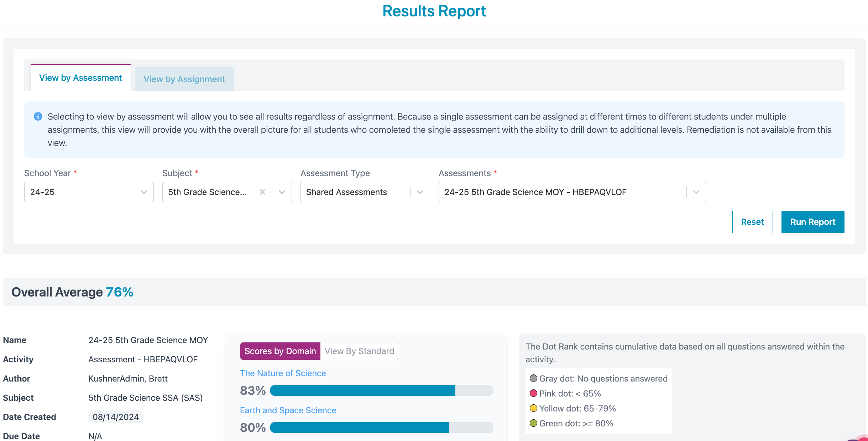868x441 pixels.
Task: Click the 24-25 School Year value
Action: [x=42, y=192]
